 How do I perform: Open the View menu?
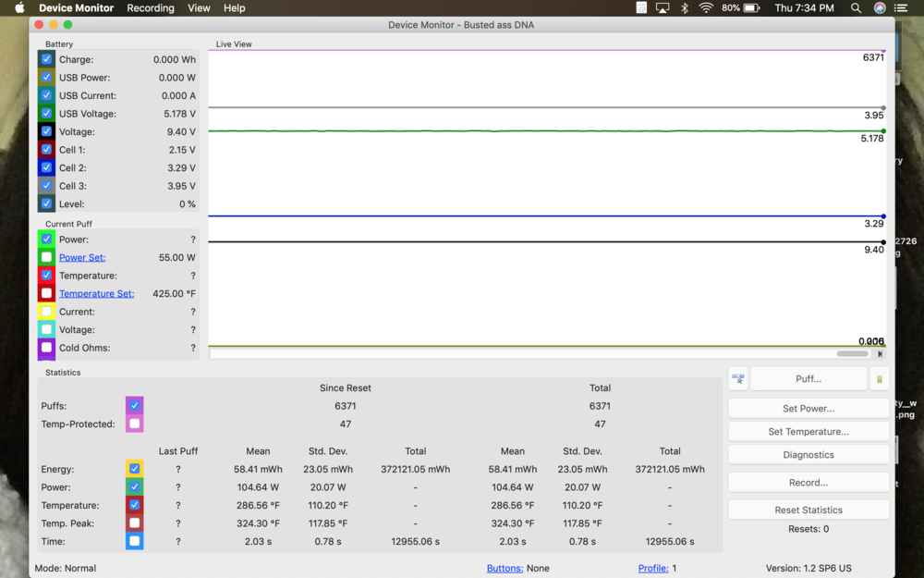(x=199, y=7)
